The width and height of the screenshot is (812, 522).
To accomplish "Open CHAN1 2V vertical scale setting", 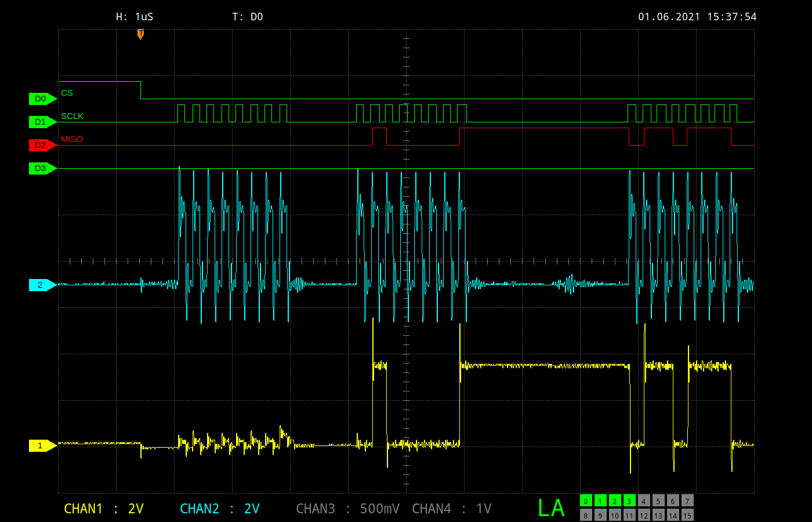I will click(x=104, y=509).
